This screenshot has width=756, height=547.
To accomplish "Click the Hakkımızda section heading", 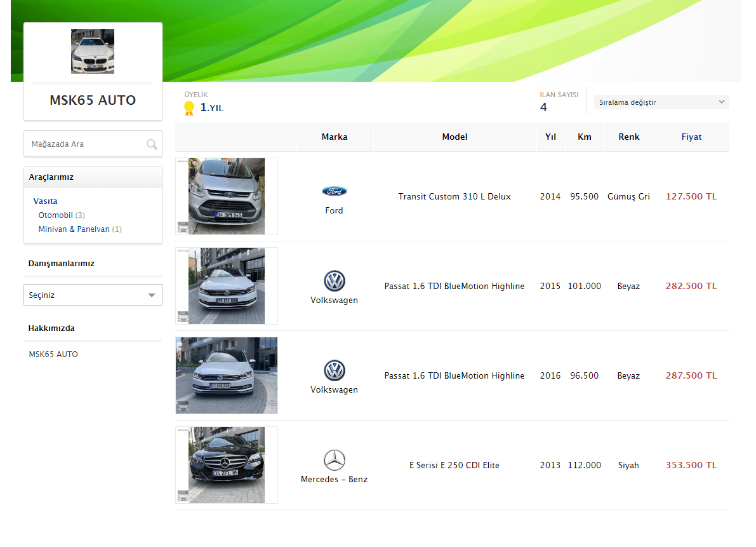I will pos(51,328).
